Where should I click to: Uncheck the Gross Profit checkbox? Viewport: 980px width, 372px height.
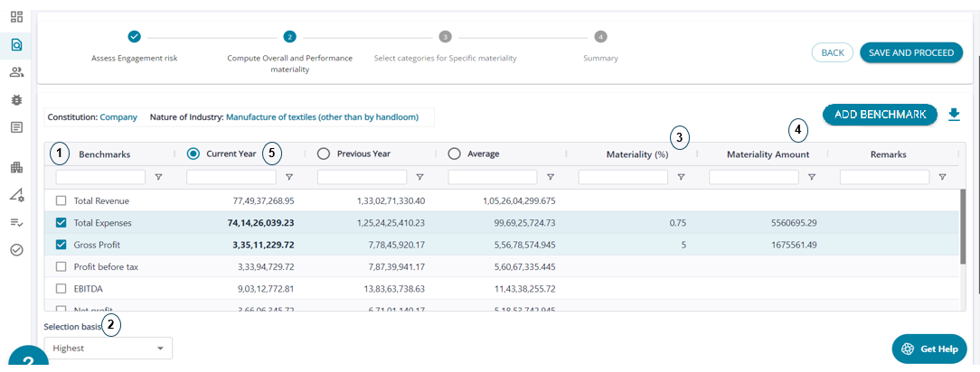click(61, 245)
